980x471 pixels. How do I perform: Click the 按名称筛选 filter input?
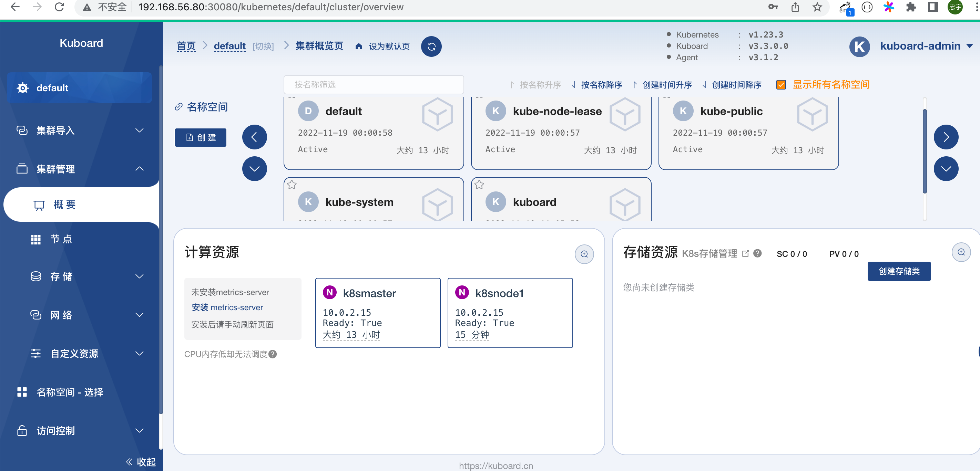tap(374, 84)
